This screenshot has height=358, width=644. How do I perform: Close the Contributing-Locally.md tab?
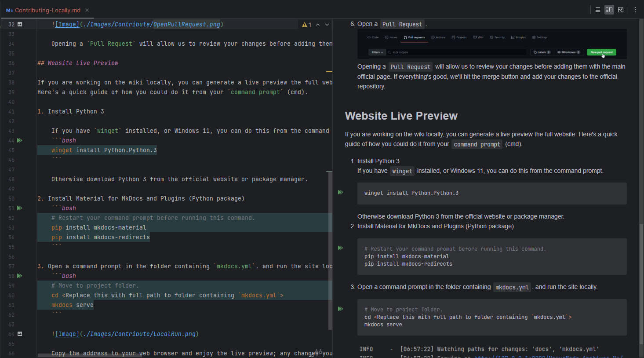tap(87, 10)
